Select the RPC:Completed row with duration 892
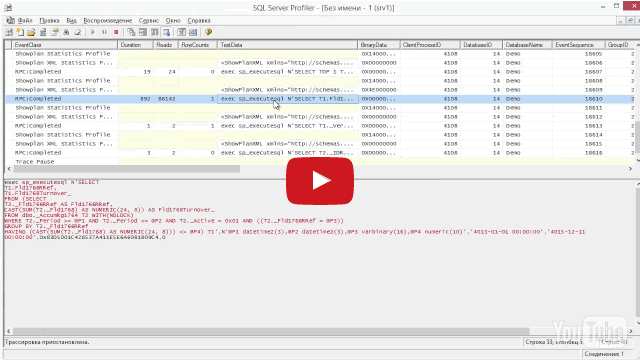 tap(320, 99)
